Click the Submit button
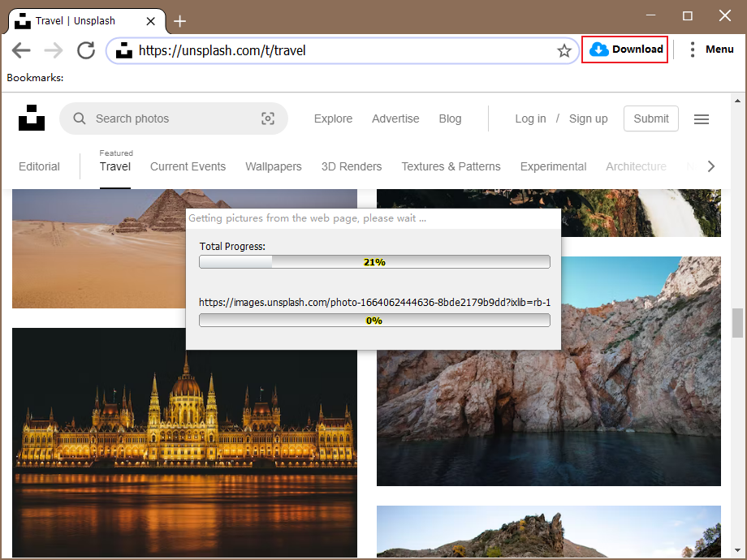Screen dimensions: 747x560 pos(650,118)
